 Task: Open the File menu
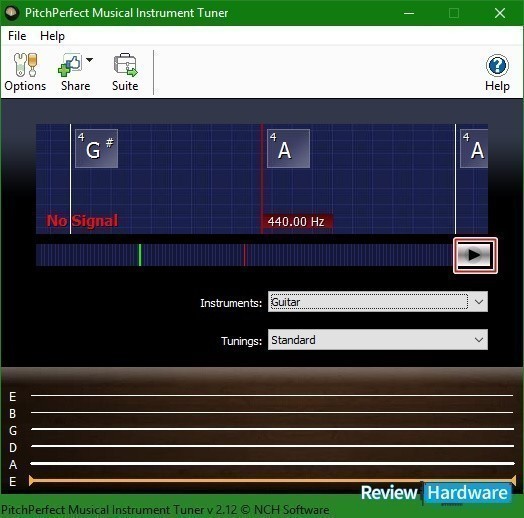coord(17,36)
